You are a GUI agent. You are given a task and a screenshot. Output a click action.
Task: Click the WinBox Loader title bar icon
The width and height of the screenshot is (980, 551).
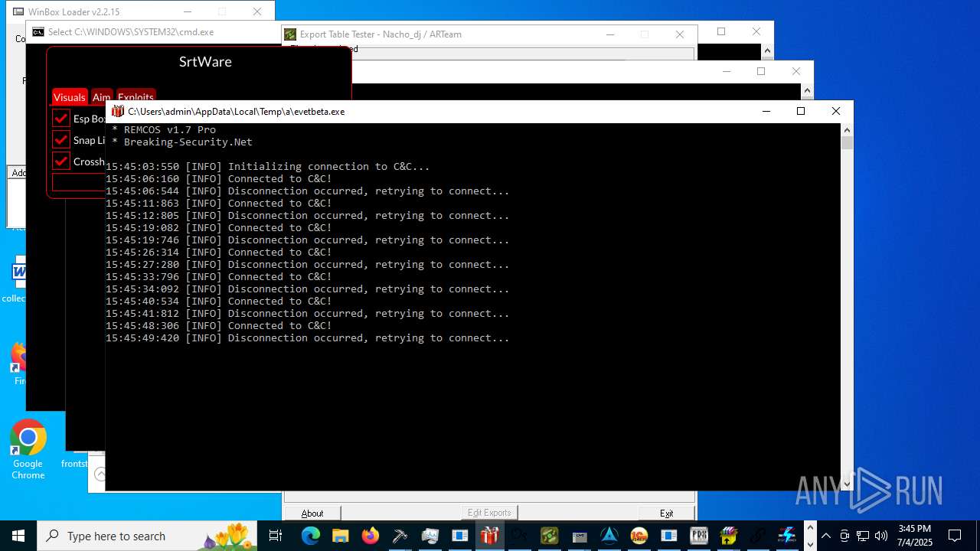coord(20,12)
